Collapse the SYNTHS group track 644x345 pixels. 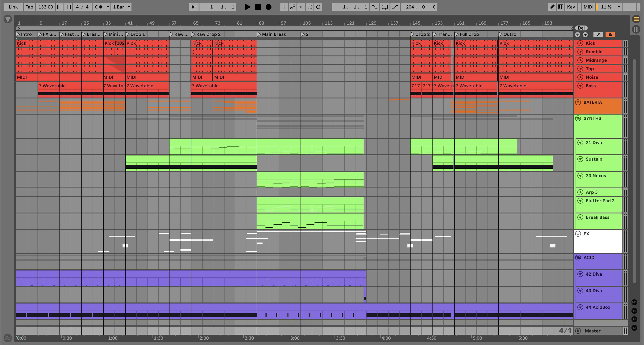578,118
